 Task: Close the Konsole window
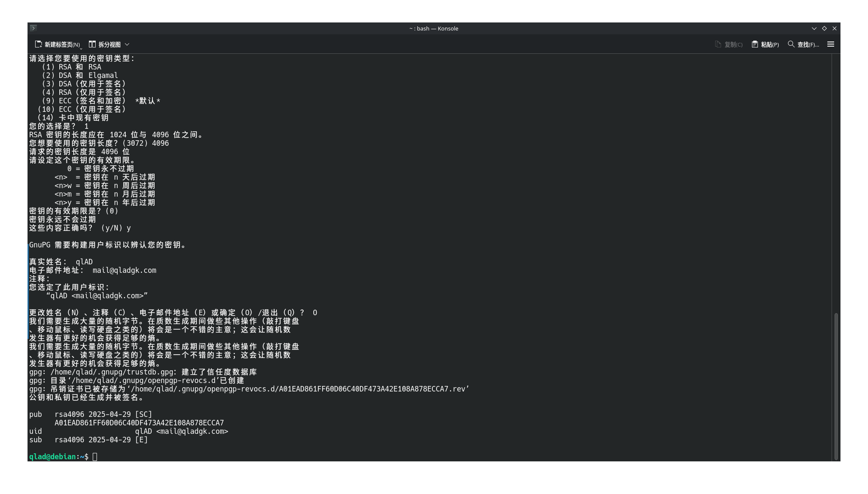835,28
